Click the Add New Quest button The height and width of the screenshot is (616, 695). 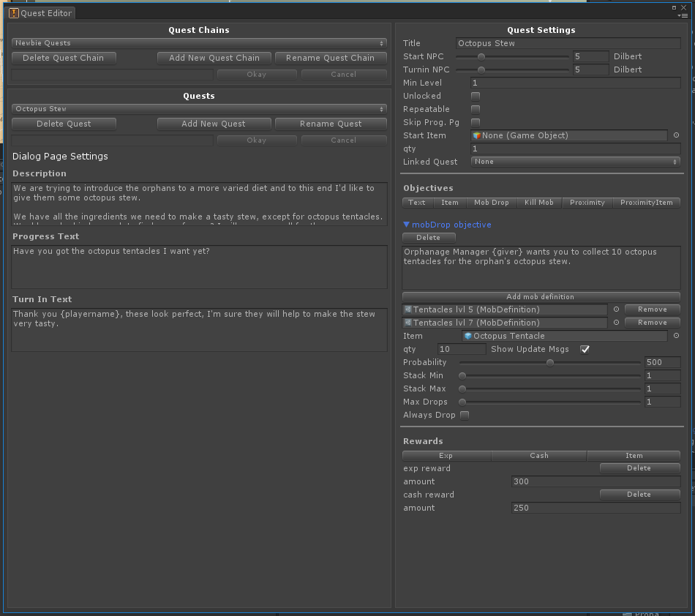click(214, 124)
